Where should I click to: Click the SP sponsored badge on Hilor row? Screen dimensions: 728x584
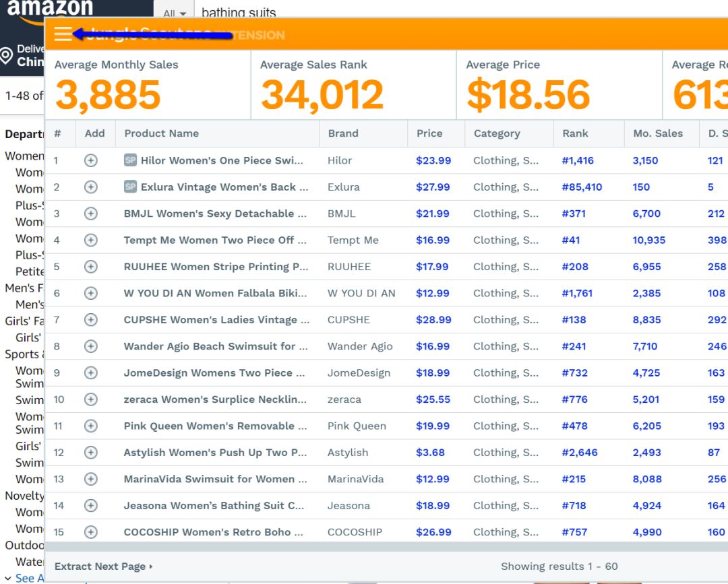(130, 160)
